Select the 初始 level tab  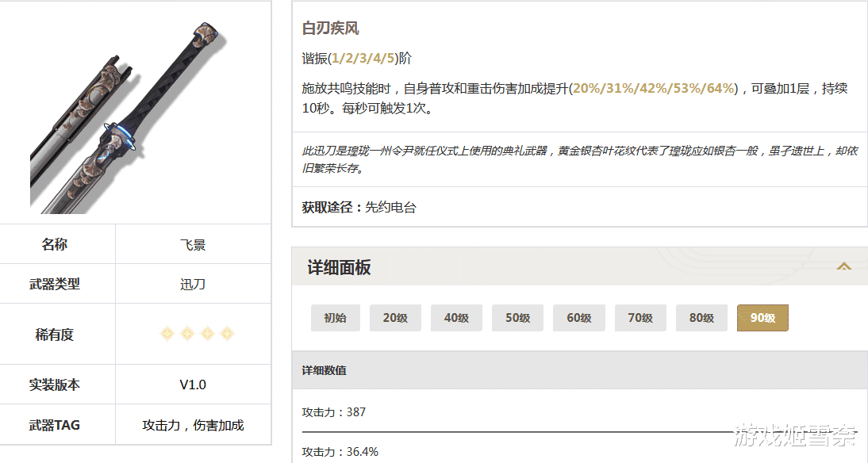[336, 318]
